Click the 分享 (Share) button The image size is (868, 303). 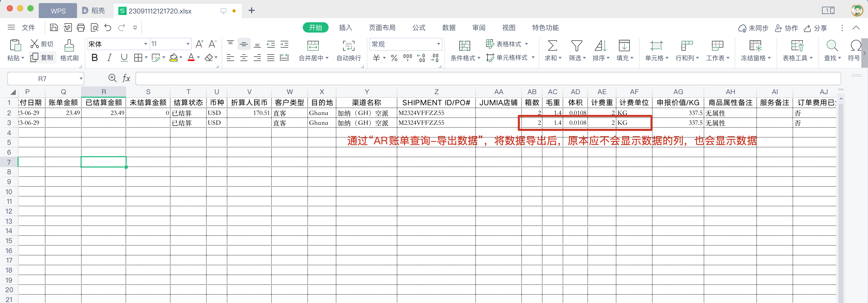click(x=816, y=28)
